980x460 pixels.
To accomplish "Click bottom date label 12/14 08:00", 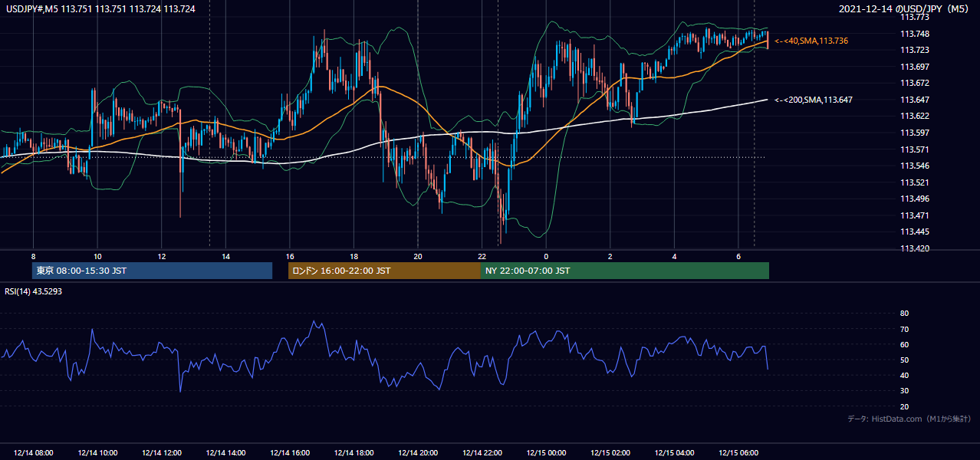I will pyautogui.click(x=33, y=453).
